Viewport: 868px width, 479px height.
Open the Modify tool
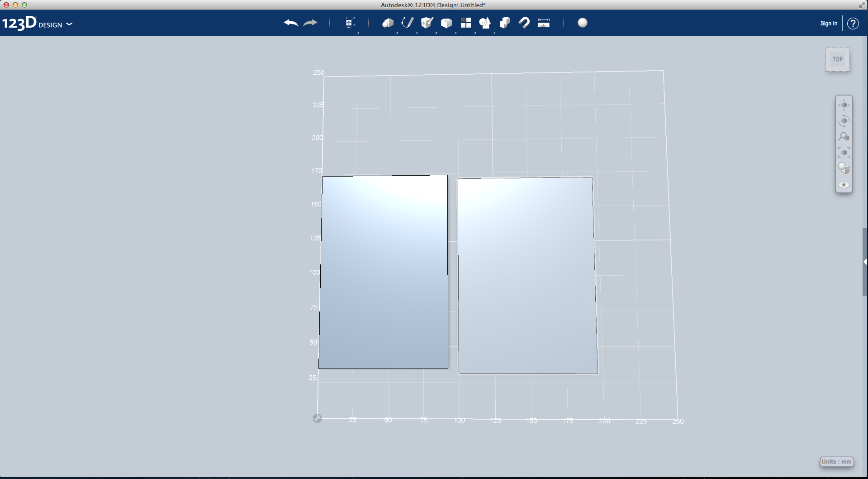tap(446, 23)
